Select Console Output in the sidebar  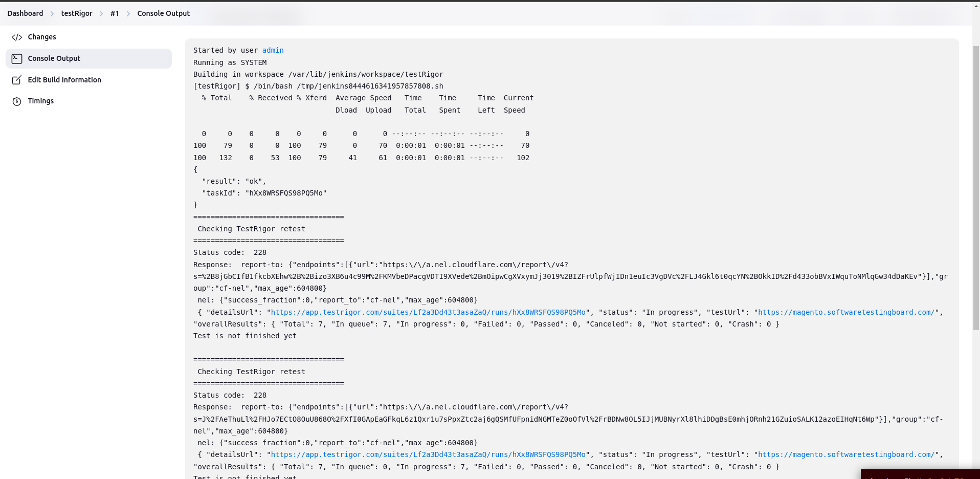88,59
